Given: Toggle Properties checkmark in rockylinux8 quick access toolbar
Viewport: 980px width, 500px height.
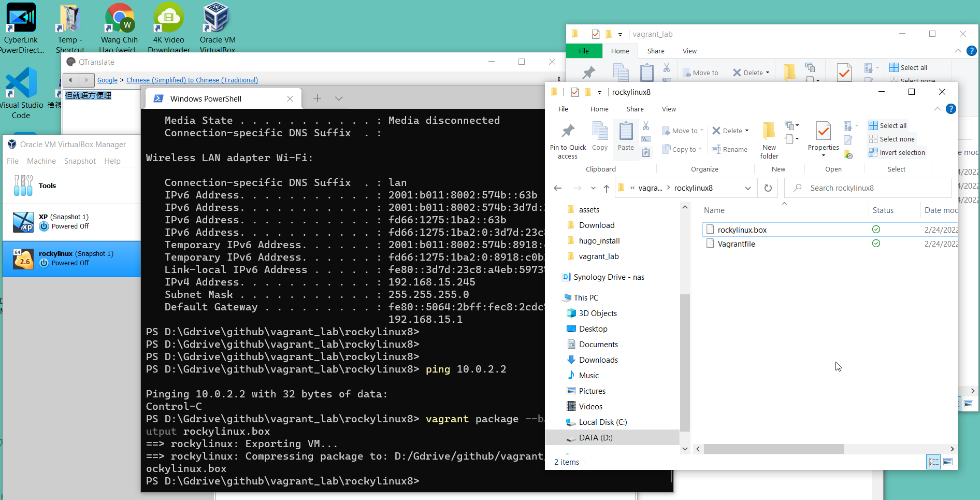Looking at the screenshot, I should point(575,92).
